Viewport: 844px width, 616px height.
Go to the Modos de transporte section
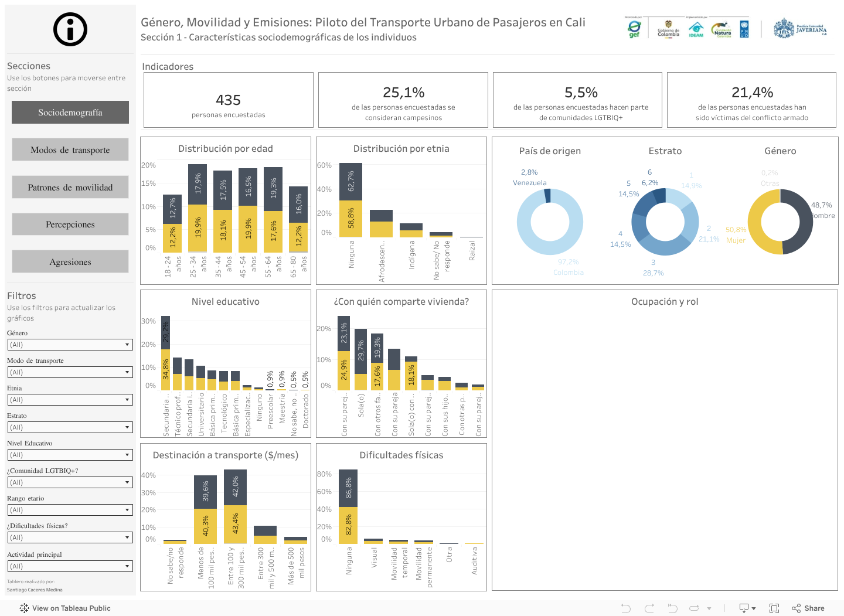pos(70,149)
